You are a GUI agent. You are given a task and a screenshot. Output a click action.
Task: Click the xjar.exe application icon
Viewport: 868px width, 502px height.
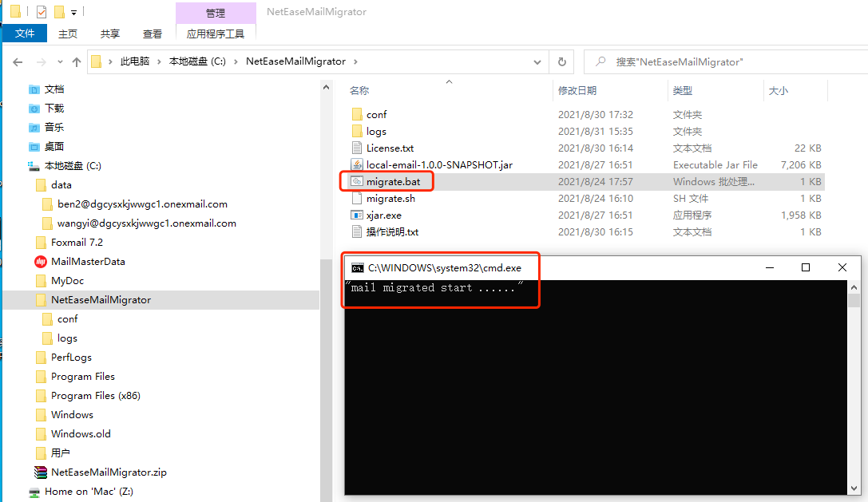pyautogui.click(x=357, y=215)
